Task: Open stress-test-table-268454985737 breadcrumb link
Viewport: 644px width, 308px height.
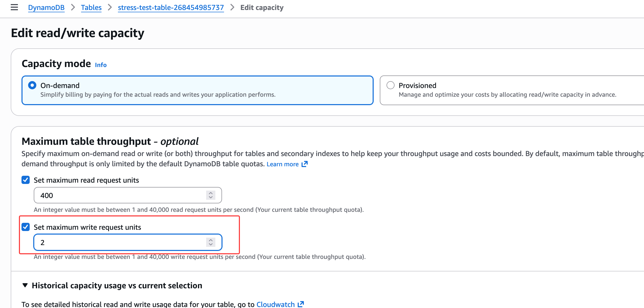Action: click(x=171, y=8)
